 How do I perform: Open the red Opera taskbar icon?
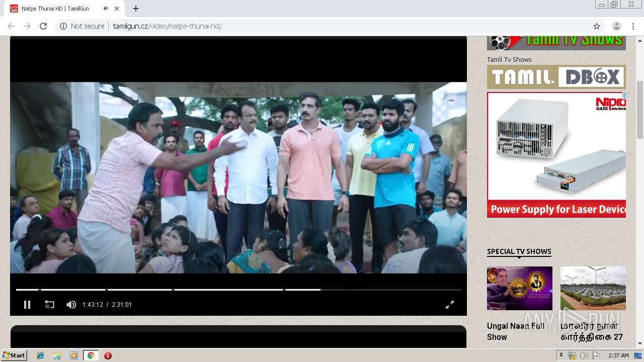coord(108,355)
